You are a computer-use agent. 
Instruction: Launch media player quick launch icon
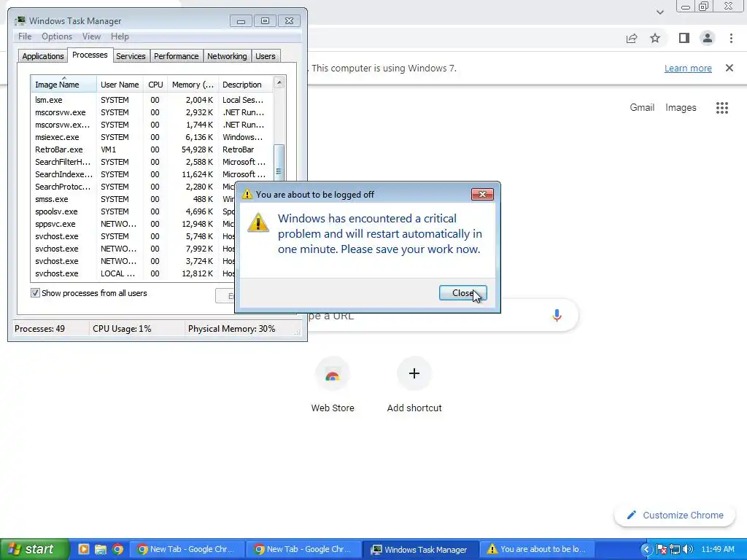point(83,549)
